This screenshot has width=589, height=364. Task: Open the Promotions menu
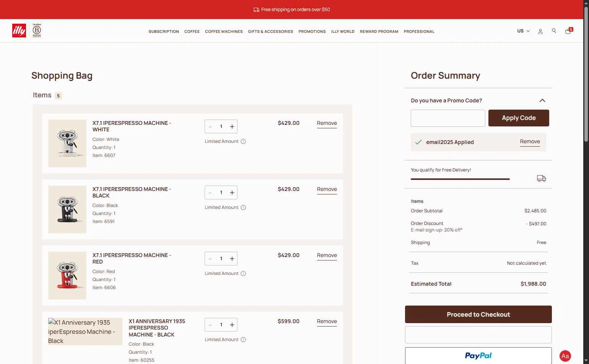click(312, 32)
